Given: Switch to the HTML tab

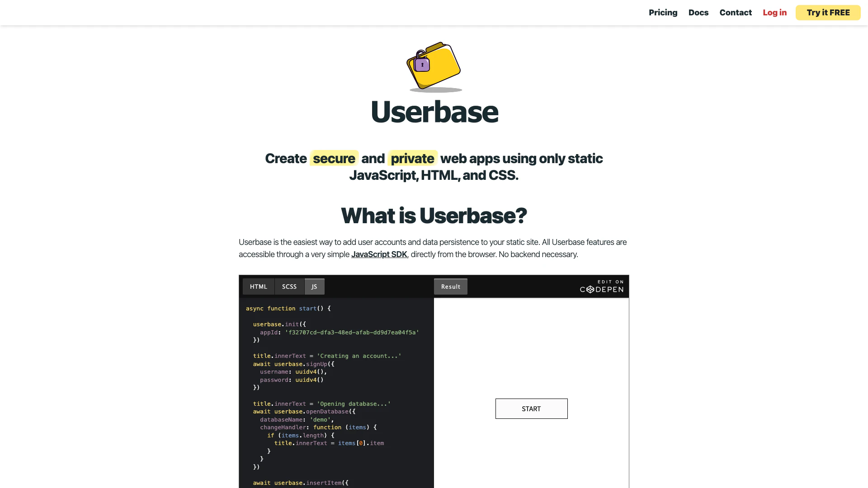Looking at the screenshot, I should click(259, 286).
